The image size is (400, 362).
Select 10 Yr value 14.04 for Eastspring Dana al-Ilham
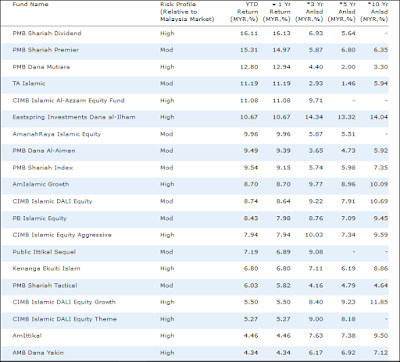(379, 117)
